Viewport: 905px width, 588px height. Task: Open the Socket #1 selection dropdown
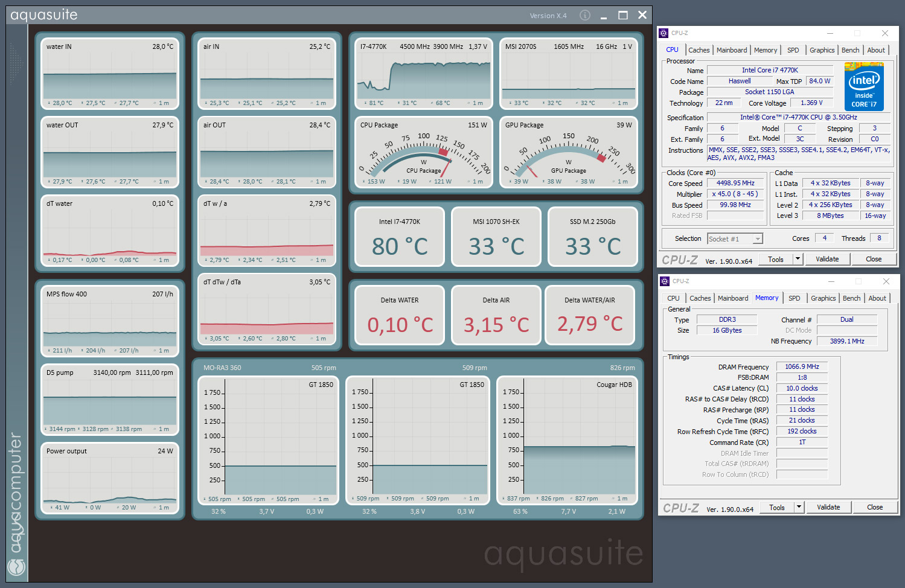point(735,239)
